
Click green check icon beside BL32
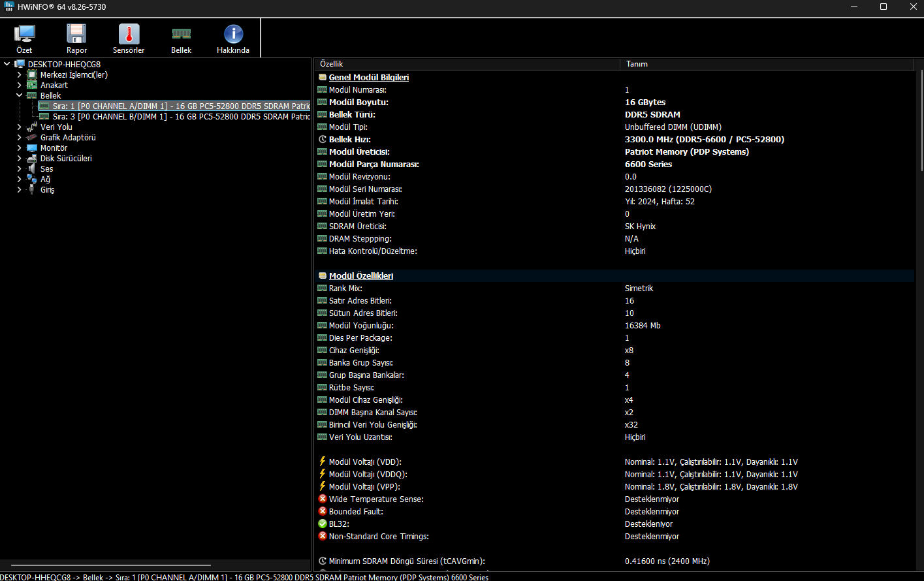pyautogui.click(x=323, y=524)
